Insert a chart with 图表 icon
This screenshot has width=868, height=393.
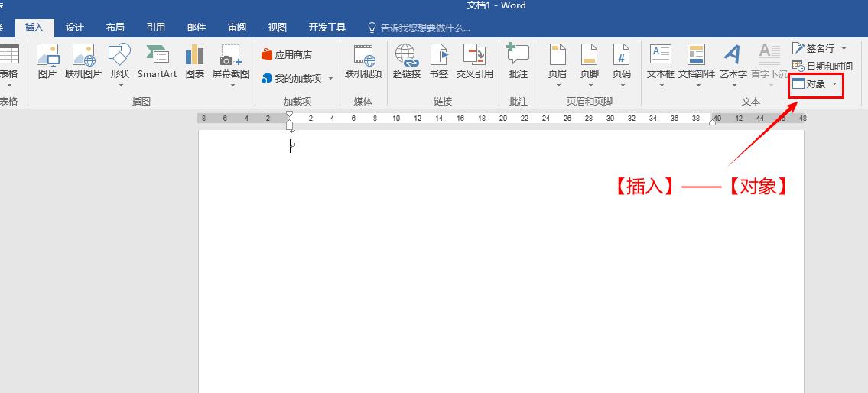[x=195, y=60]
